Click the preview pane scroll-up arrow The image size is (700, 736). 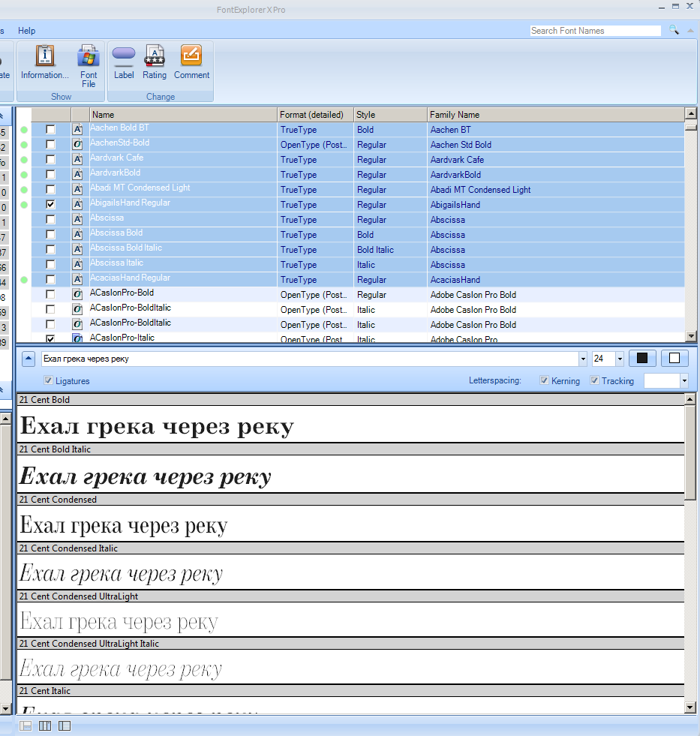(x=690, y=399)
